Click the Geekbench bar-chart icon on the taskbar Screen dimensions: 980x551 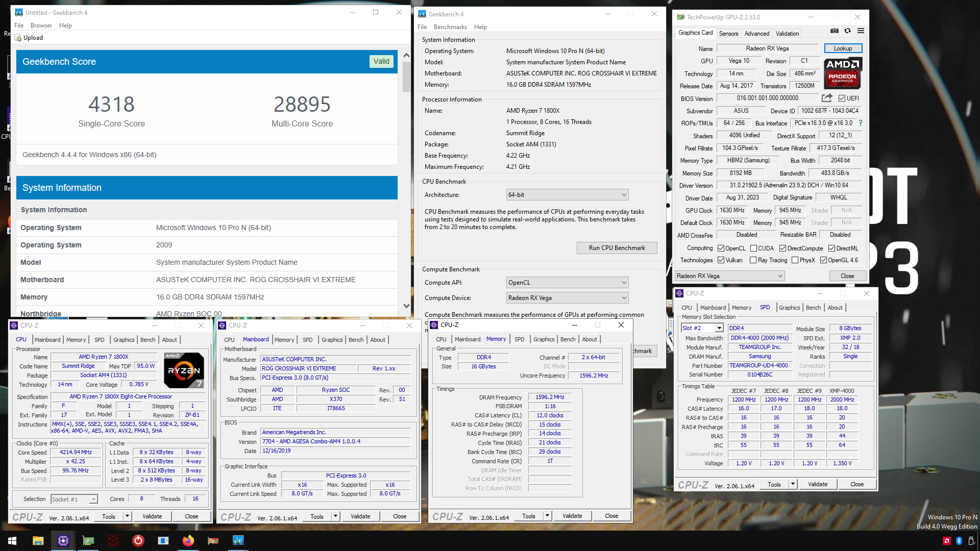point(238,541)
